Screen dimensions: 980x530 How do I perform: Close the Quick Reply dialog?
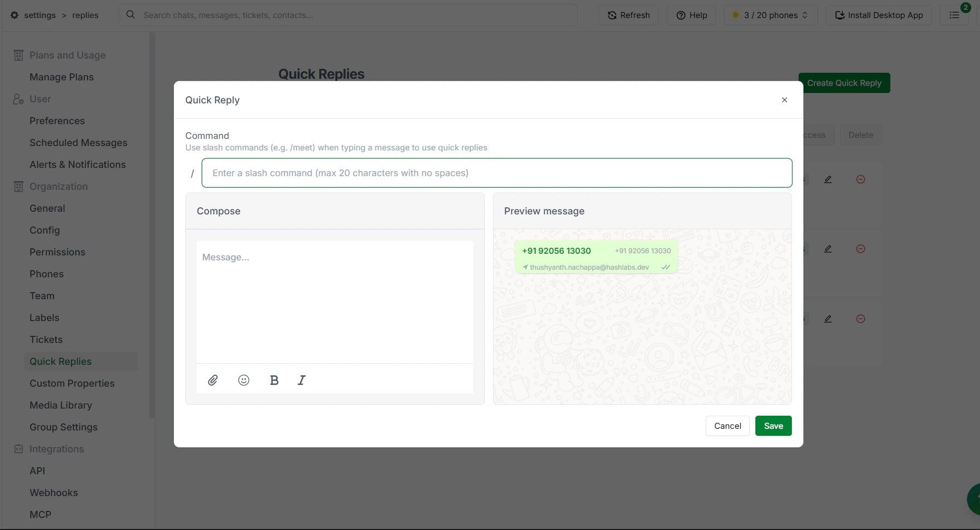(x=784, y=100)
